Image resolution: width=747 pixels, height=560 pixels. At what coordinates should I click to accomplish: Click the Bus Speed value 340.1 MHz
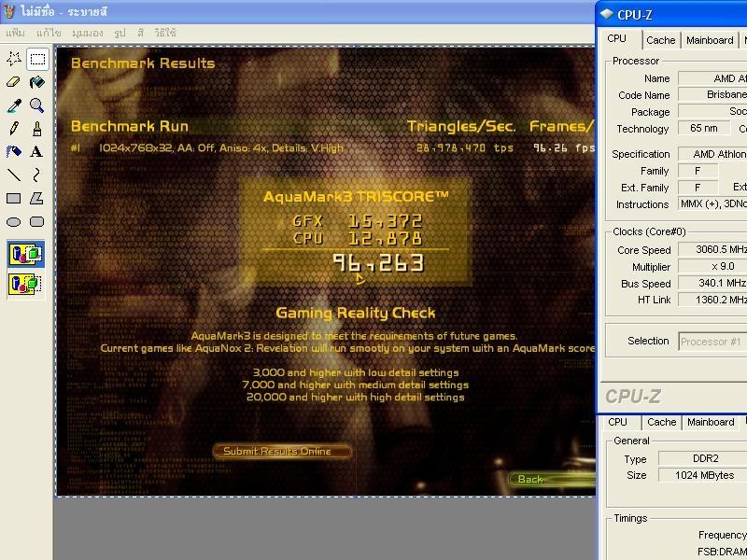pyautogui.click(x=712, y=283)
